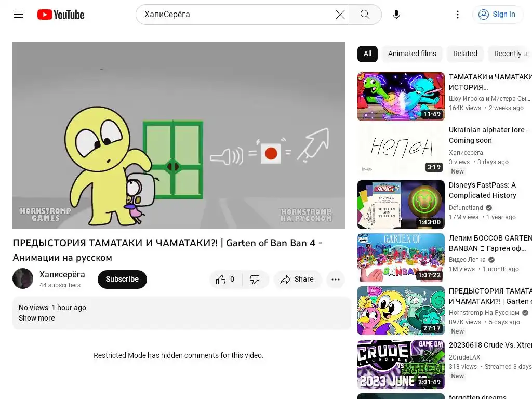The image size is (532, 399).
Task: Clear the search box text
Action: click(340, 15)
